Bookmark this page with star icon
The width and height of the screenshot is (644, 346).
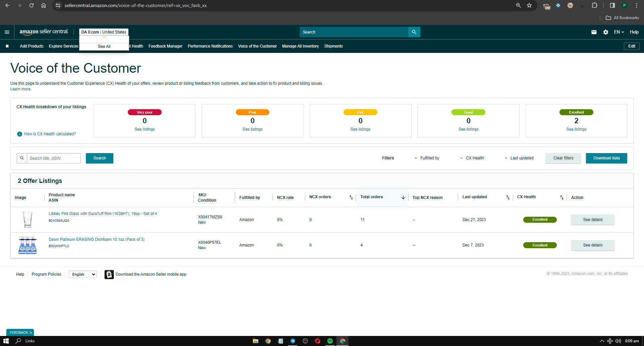(529, 5)
